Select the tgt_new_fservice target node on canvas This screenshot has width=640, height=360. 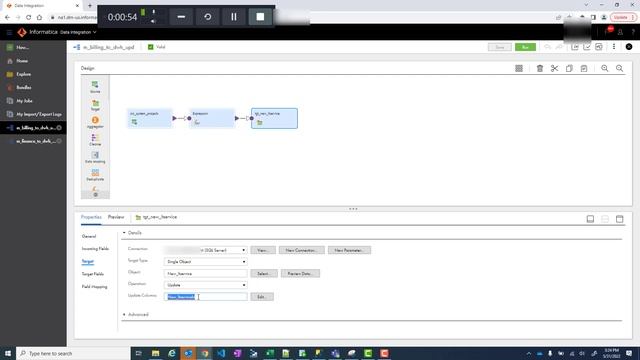[274, 118]
